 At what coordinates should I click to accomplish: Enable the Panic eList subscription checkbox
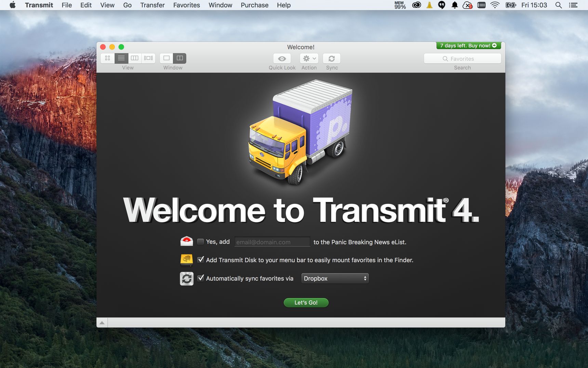click(201, 242)
